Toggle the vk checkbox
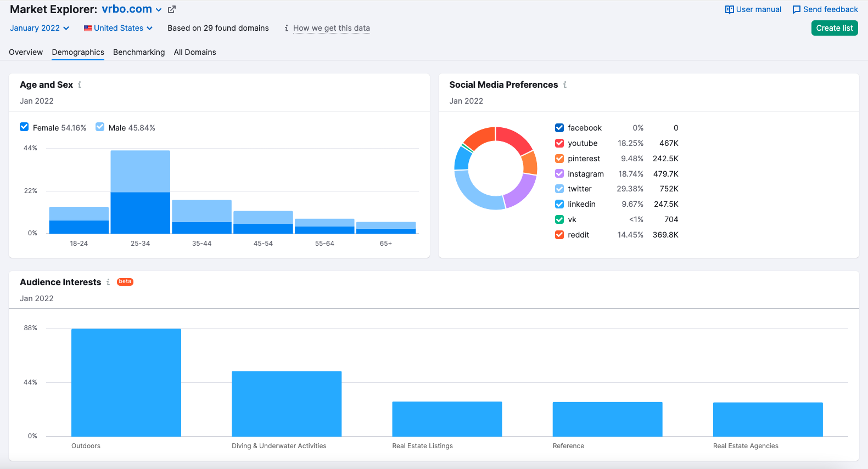Screen dimensions: 868x469 click(559, 219)
